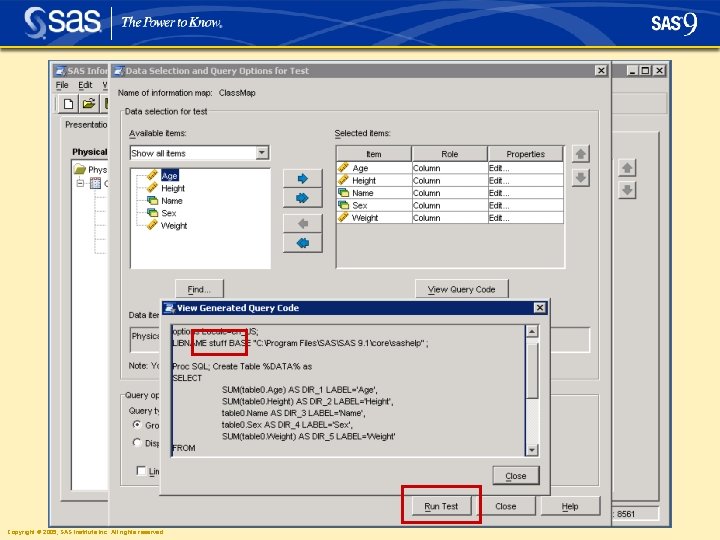Click the query code scrollbar thumb

[x=532, y=370]
